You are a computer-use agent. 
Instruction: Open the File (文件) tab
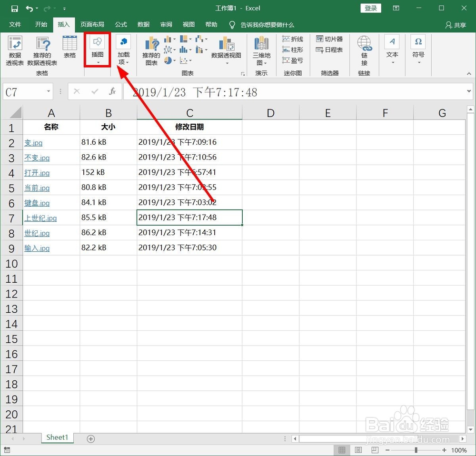15,25
